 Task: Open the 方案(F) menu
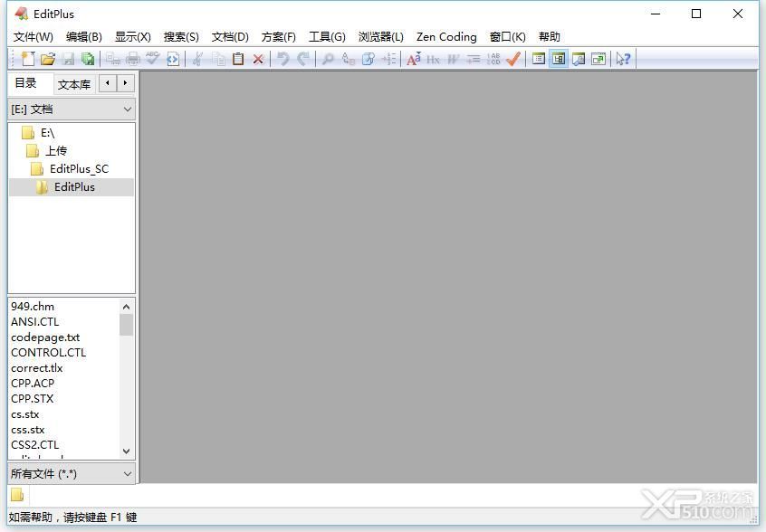(x=279, y=37)
